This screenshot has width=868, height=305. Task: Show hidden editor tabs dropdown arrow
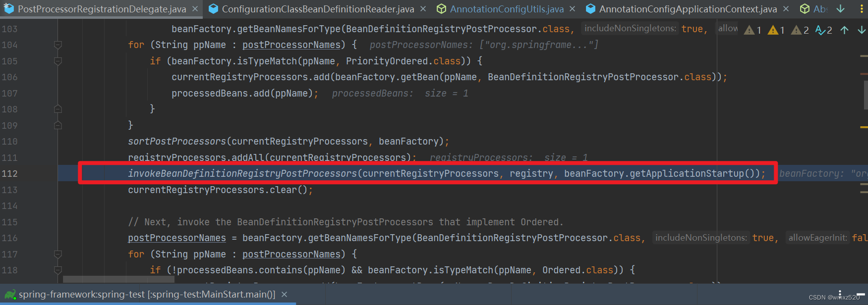coord(841,9)
